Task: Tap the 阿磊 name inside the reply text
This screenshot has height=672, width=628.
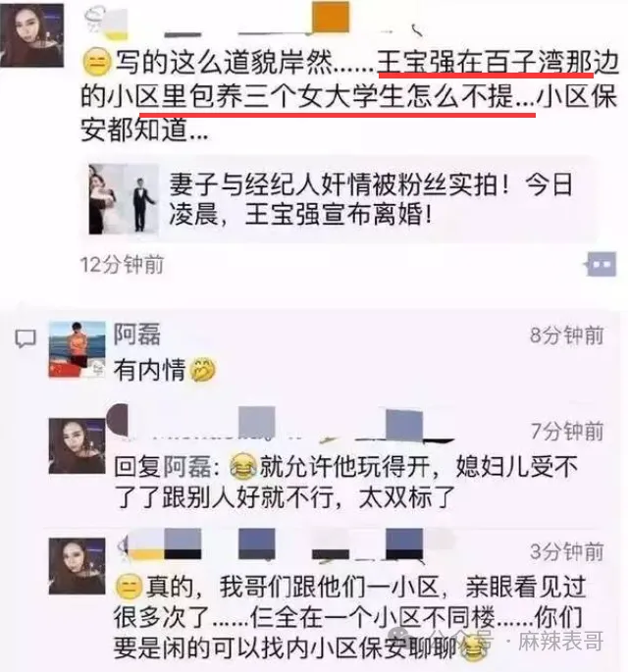Action: (x=187, y=467)
